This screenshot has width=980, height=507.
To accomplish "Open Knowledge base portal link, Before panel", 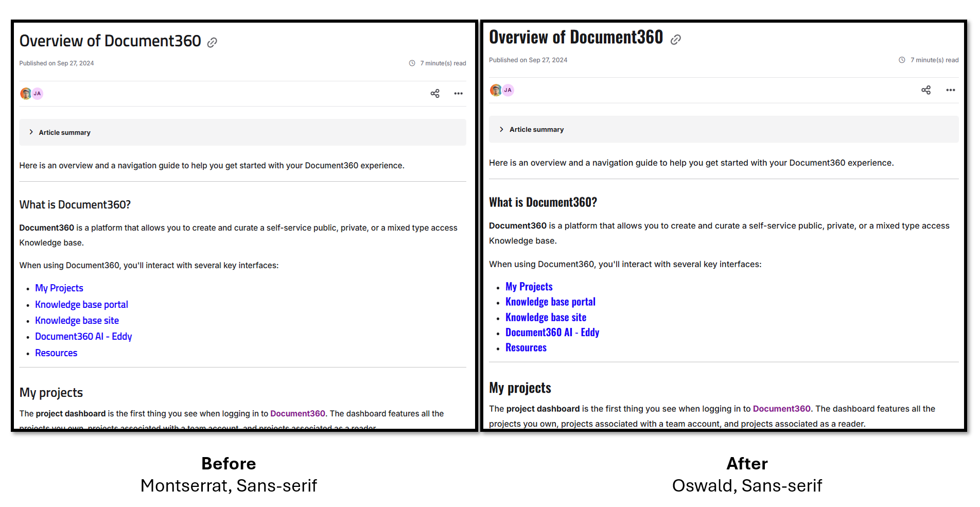I will point(81,305).
